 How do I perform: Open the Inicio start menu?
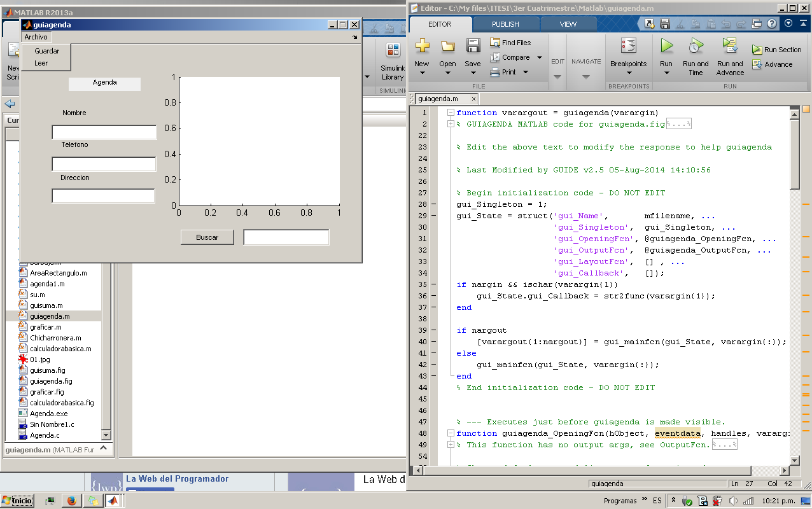(17, 501)
